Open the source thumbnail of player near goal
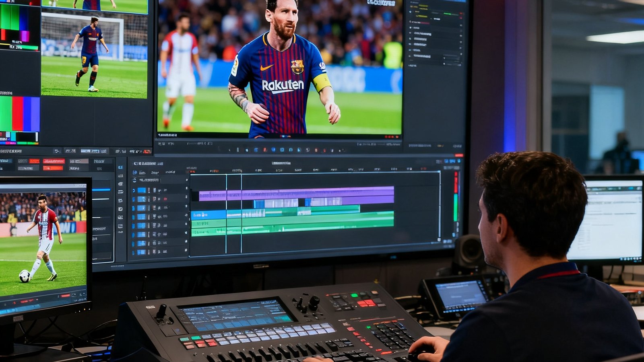The image size is (644, 362). tap(94, 55)
